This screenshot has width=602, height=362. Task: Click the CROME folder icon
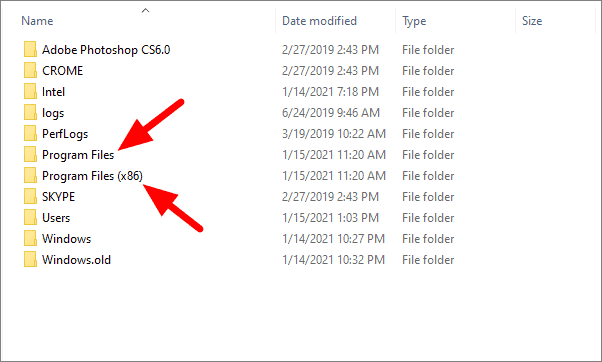30,71
